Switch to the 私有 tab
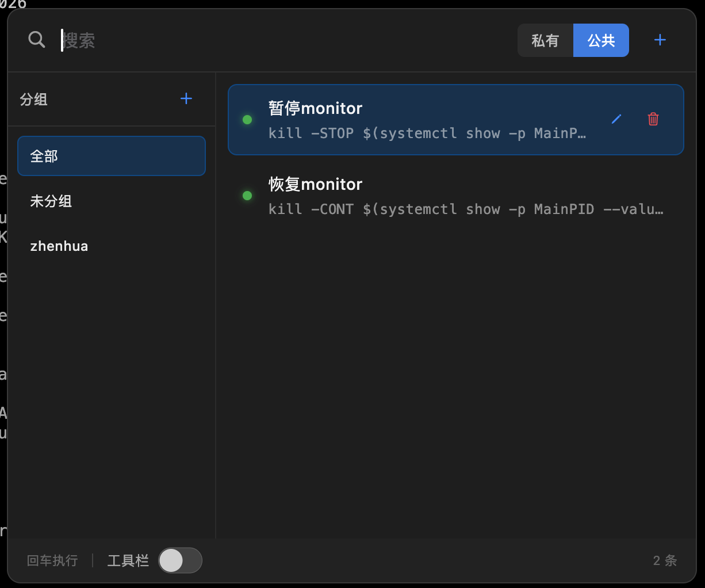705x588 pixels. pos(545,40)
